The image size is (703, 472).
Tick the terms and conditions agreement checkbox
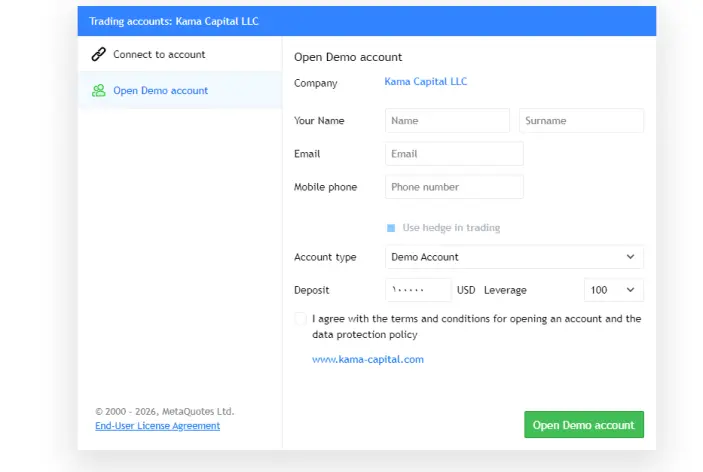[x=301, y=319]
